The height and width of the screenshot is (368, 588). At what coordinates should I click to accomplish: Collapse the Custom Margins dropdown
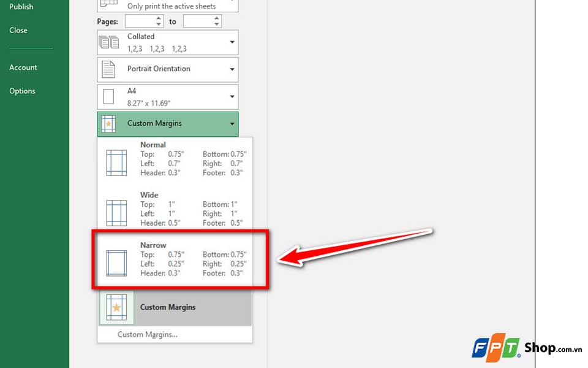click(x=232, y=123)
